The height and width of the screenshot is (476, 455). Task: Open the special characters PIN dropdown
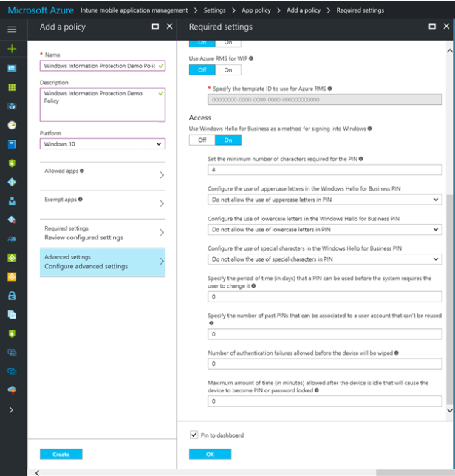coord(325,259)
